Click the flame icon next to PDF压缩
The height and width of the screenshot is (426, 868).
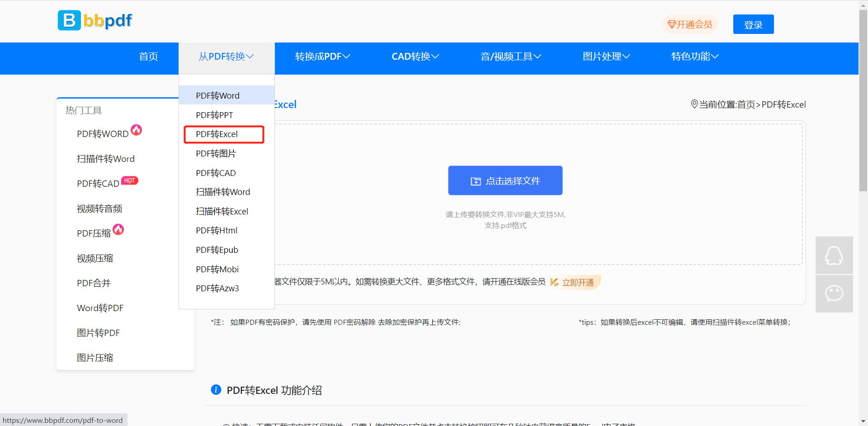click(x=118, y=229)
